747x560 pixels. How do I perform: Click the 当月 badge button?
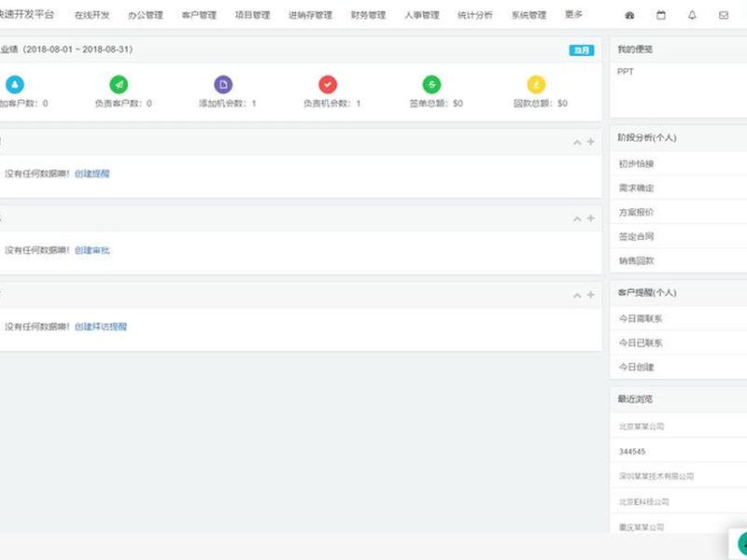[x=582, y=50]
